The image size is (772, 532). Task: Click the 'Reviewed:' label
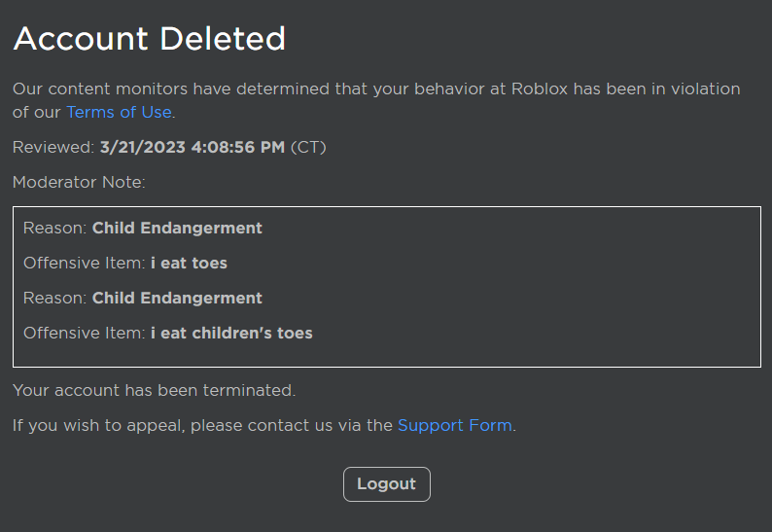point(53,147)
